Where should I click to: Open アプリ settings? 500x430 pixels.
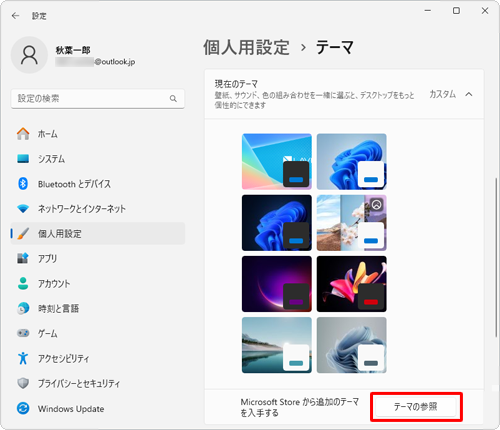click(98, 258)
